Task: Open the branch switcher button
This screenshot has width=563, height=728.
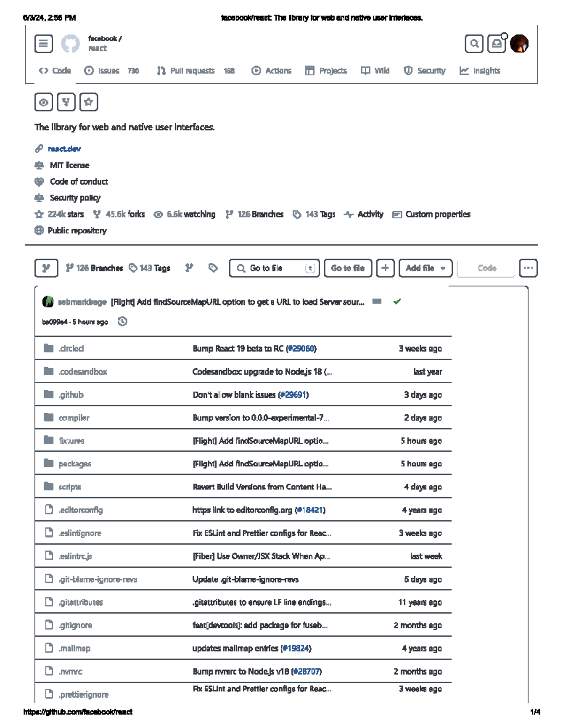Action: point(46,268)
